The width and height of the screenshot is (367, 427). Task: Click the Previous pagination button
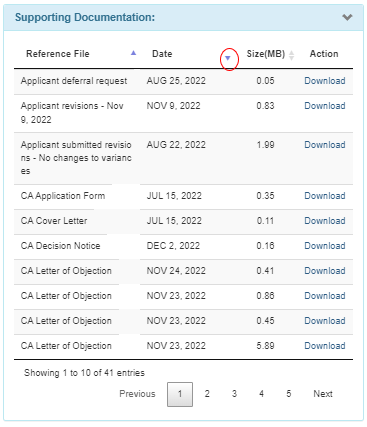137,394
